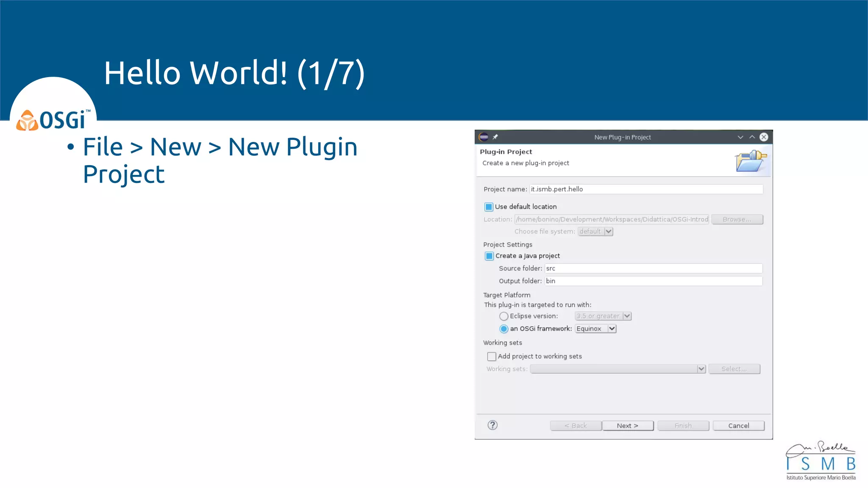The image size is (868, 488).
Task: Click the Cancel button
Action: (739, 426)
